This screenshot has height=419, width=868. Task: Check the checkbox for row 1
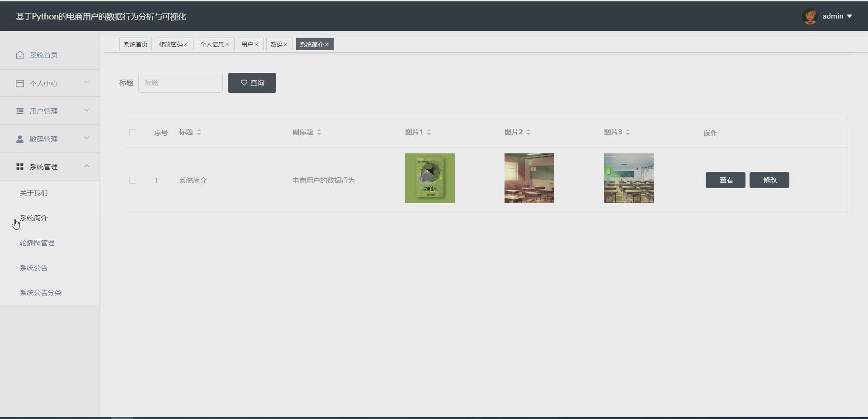(132, 180)
